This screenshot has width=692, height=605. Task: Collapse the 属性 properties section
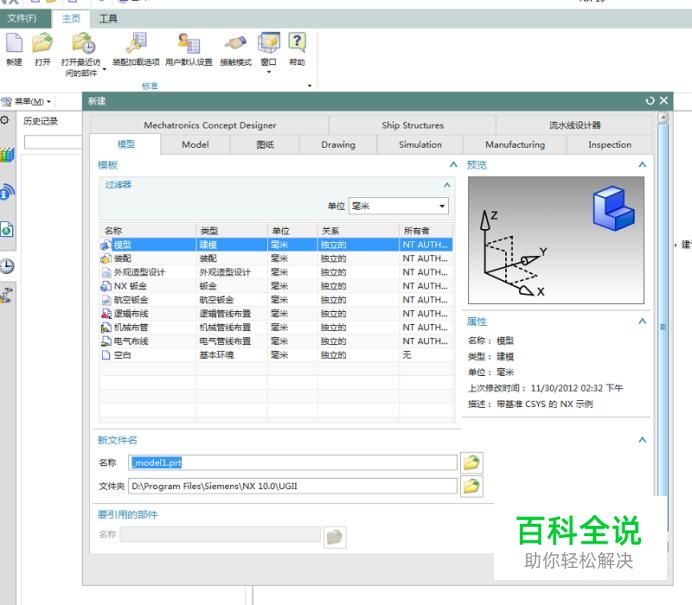(x=642, y=321)
